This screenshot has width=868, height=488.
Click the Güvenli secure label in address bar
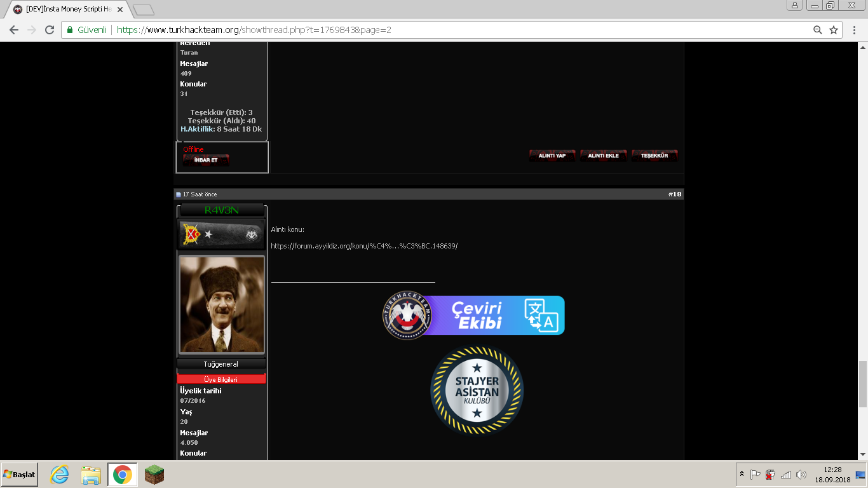[x=92, y=30]
